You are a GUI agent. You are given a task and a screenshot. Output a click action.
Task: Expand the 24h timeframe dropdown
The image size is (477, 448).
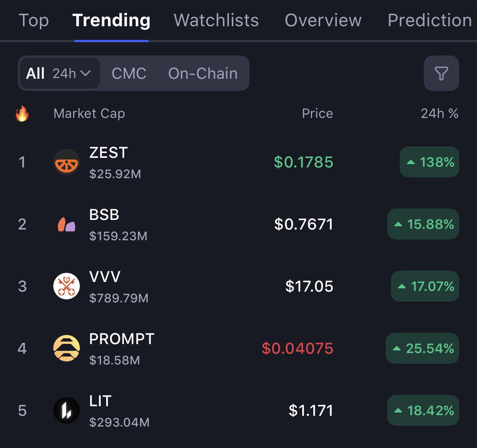pos(72,74)
